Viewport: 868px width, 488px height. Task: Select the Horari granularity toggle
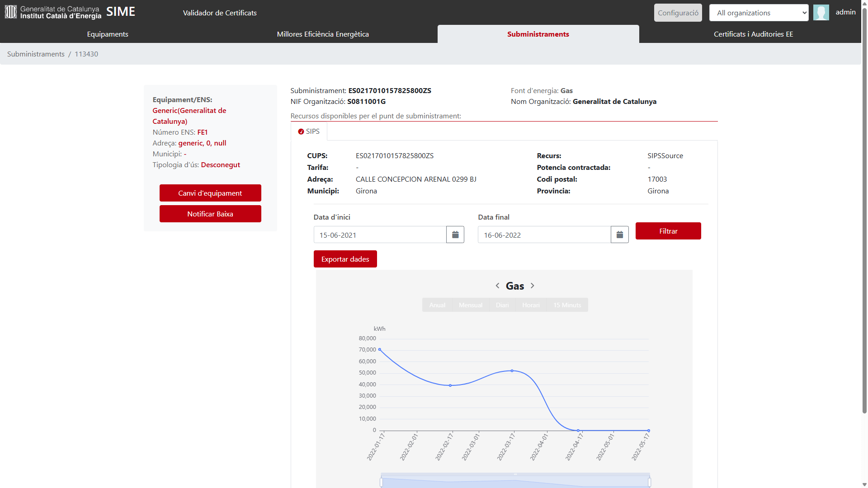(531, 305)
